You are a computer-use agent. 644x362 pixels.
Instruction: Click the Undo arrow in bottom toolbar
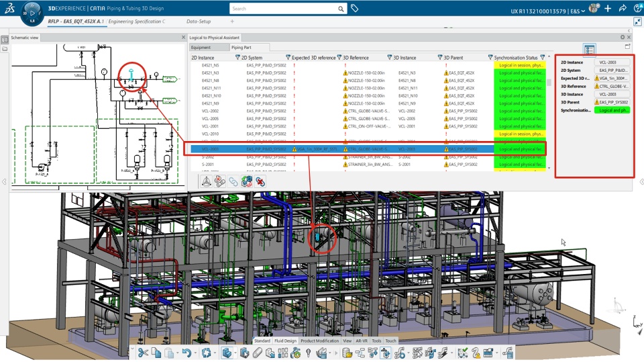[186, 353]
